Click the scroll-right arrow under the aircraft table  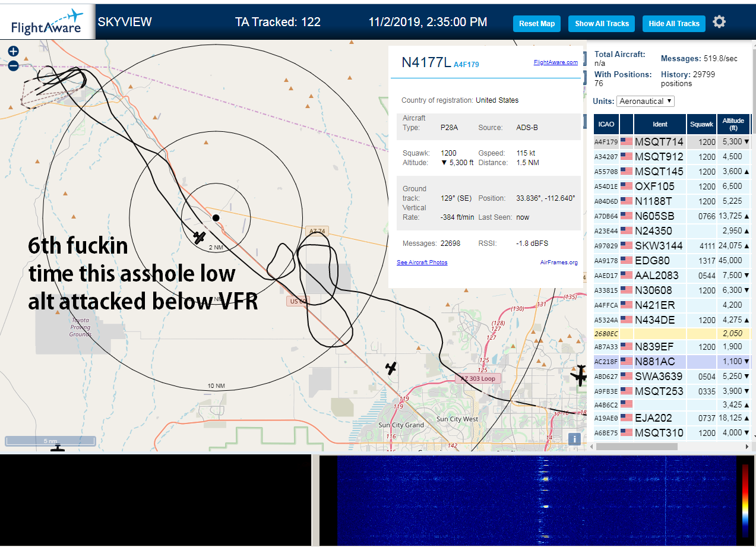(747, 446)
